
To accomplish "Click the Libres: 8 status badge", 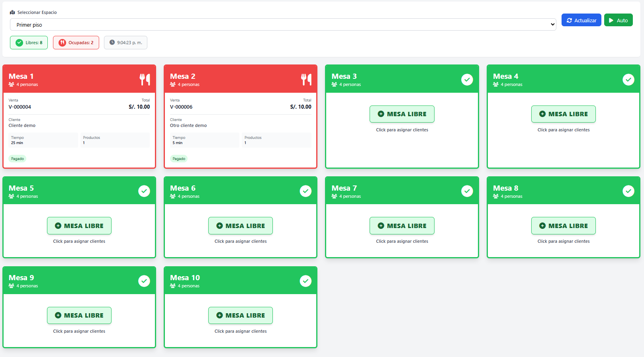I will [x=29, y=43].
